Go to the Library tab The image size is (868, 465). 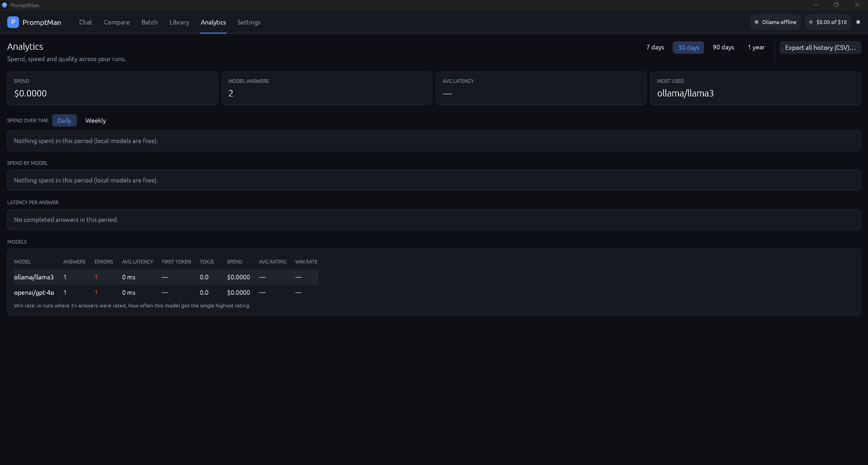(x=179, y=22)
